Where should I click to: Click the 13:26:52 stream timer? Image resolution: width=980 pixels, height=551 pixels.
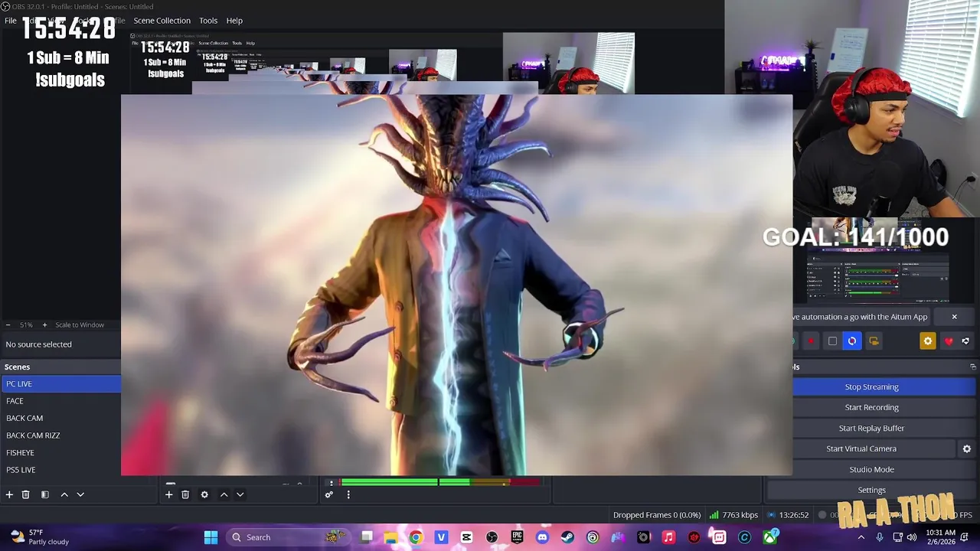point(788,515)
